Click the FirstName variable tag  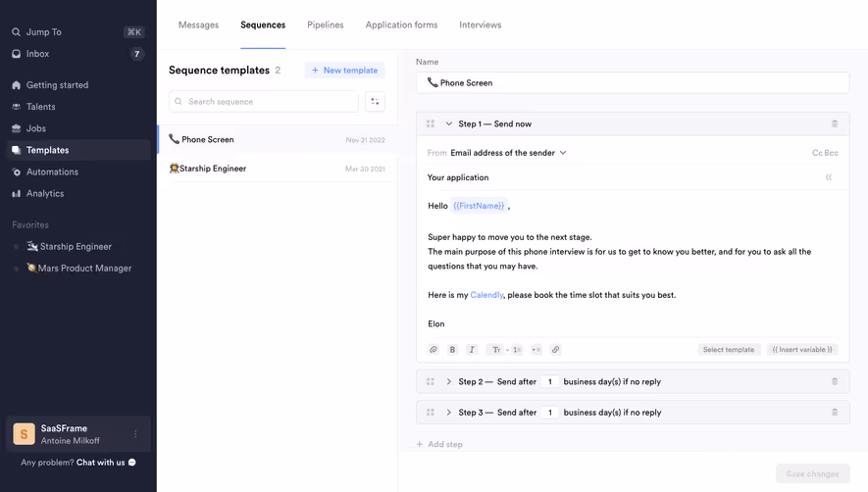point(479,206)
